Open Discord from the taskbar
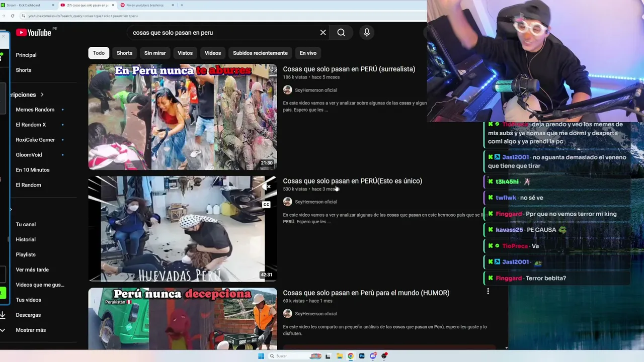The width and height of the screenshot is (644, 362). pyautogui.click(x=373, y=356)
